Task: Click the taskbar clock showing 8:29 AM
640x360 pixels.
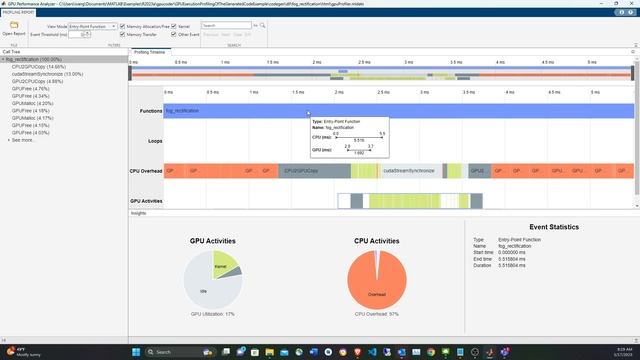Action: coord(624,352)
